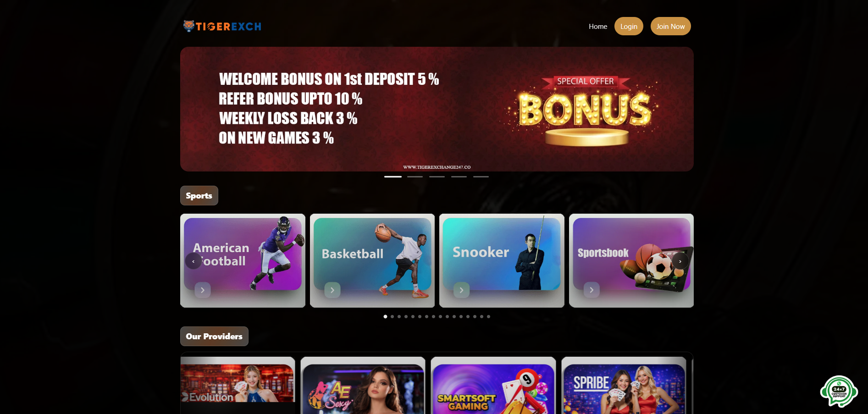Select the second banner slide indicator
Image resolution: width=868 pixels, height=414 pixels.
coord(415,177)
